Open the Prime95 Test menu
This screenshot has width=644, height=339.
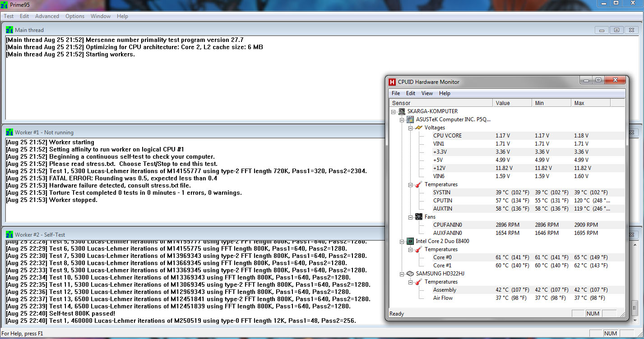[9, 16]
